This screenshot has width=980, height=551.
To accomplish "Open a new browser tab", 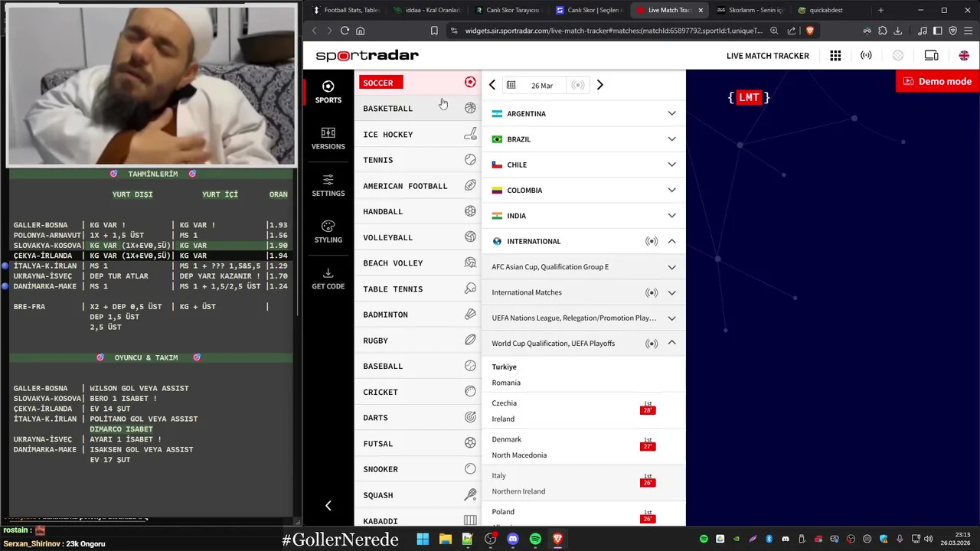I will (x=880, y=10).
